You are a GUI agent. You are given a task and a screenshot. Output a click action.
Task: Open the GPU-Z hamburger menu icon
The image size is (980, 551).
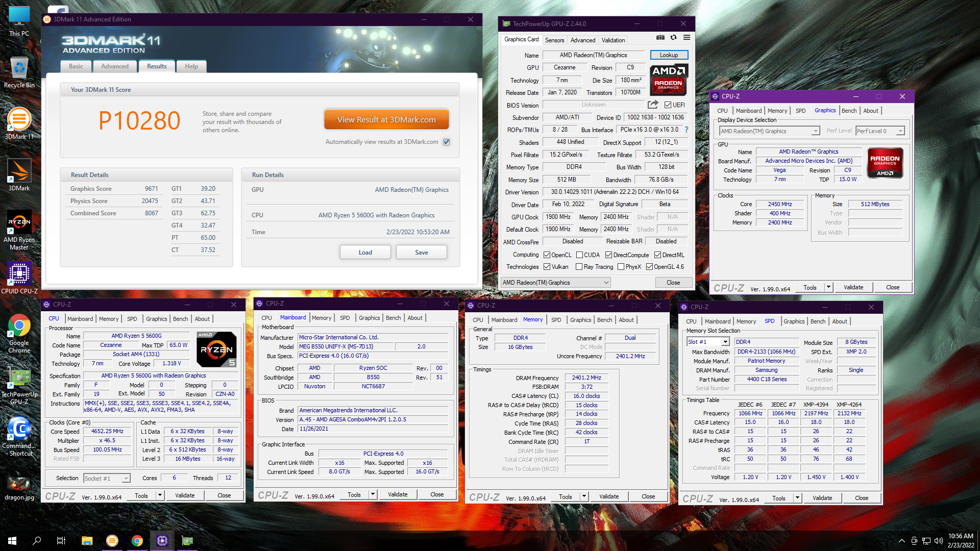[687, 37]
